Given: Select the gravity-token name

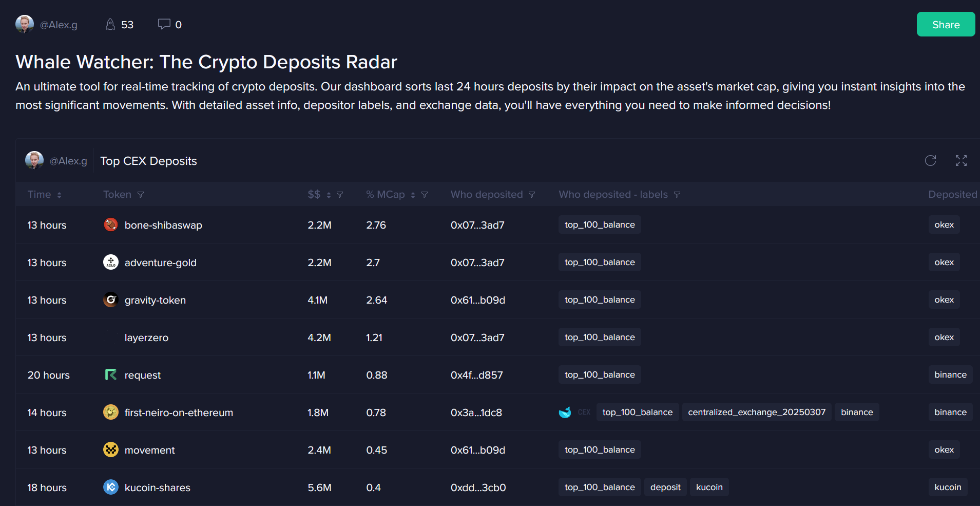Looking at the screenshot, I should point(155,300).
